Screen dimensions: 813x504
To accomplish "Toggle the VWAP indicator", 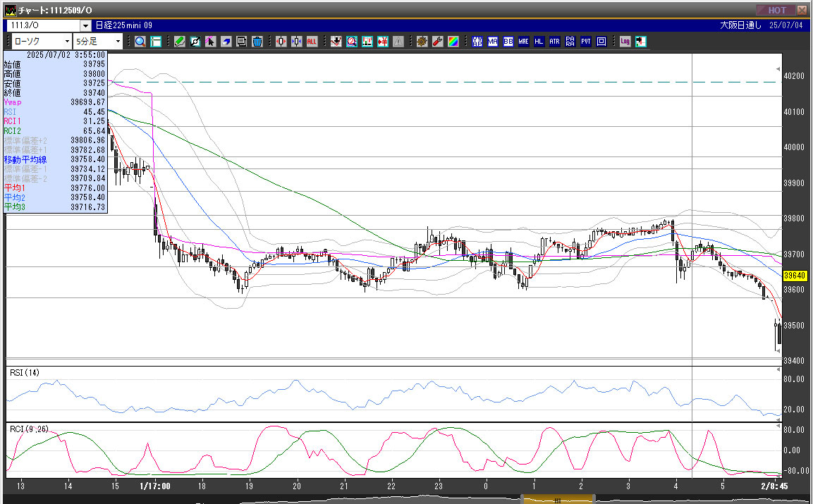I will point(477,42).
